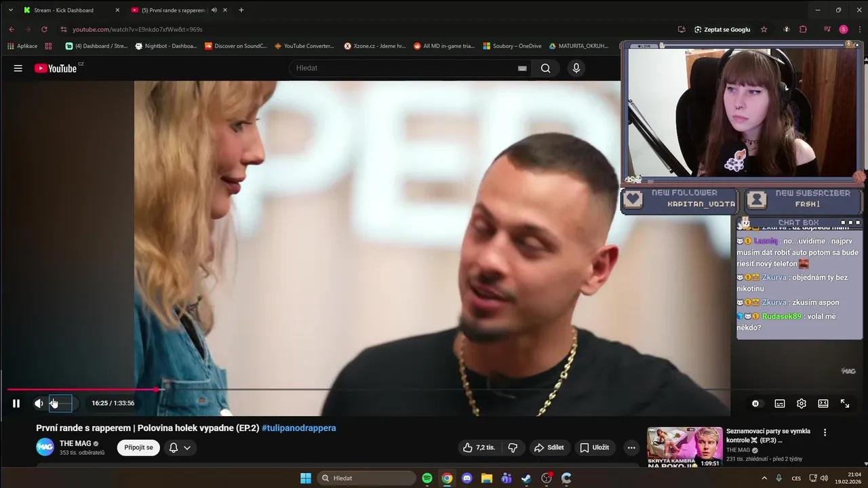Mute the video with speaker icon
The image size is (868, 488).
39,403
